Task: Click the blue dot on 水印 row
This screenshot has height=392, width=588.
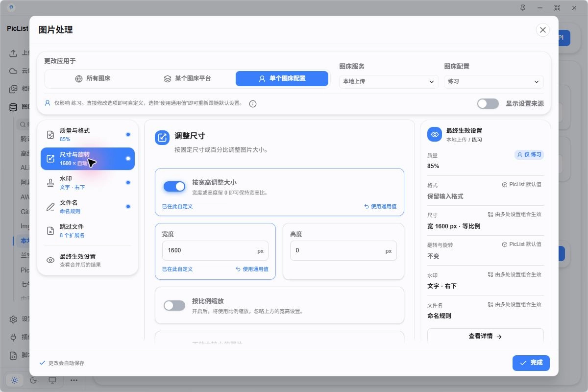Action: [128, 182]
